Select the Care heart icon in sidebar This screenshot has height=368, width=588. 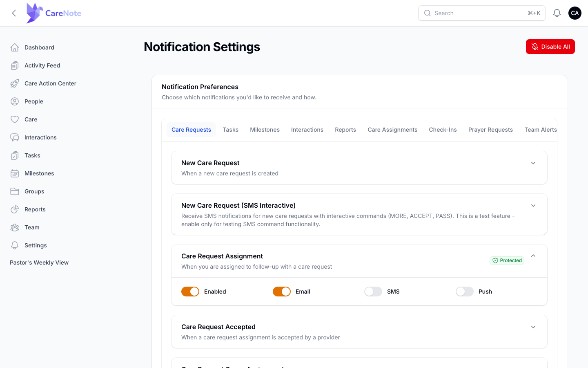(x=15, y=119)
